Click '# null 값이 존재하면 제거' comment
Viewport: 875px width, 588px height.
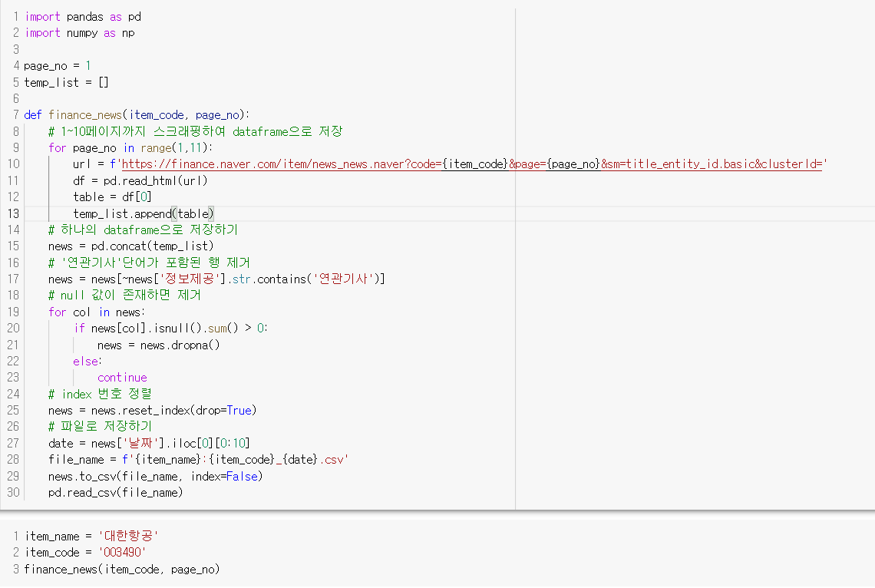coord(124,295)
